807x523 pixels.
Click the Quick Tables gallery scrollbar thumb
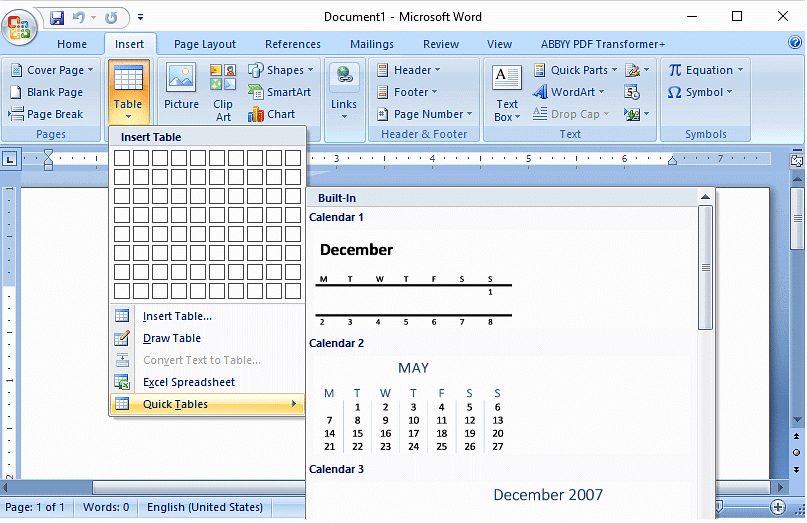pos(706,268)
